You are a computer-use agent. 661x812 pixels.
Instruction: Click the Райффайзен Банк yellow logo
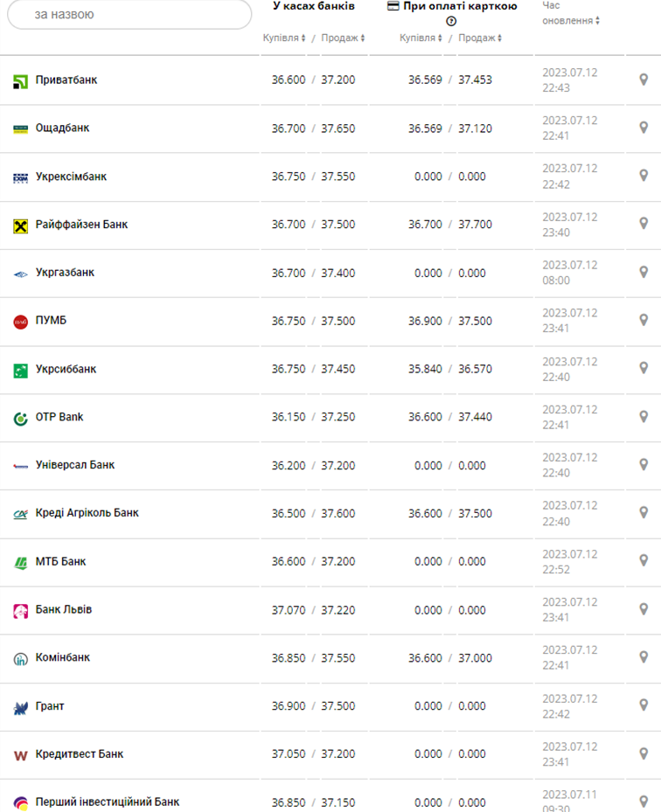click(21, 226)
